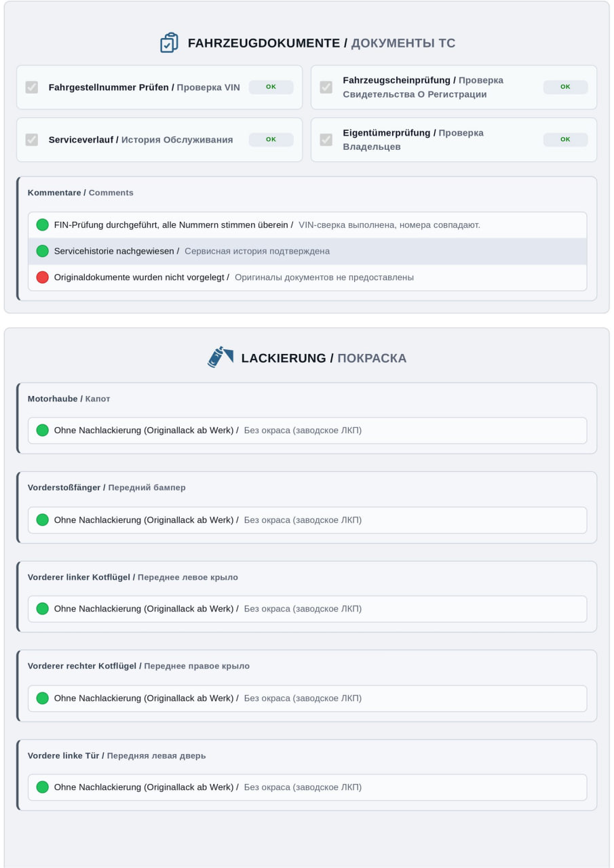Click the green status dot under Motorhaube
The image size is (614, 868).
tap(42, 430)
